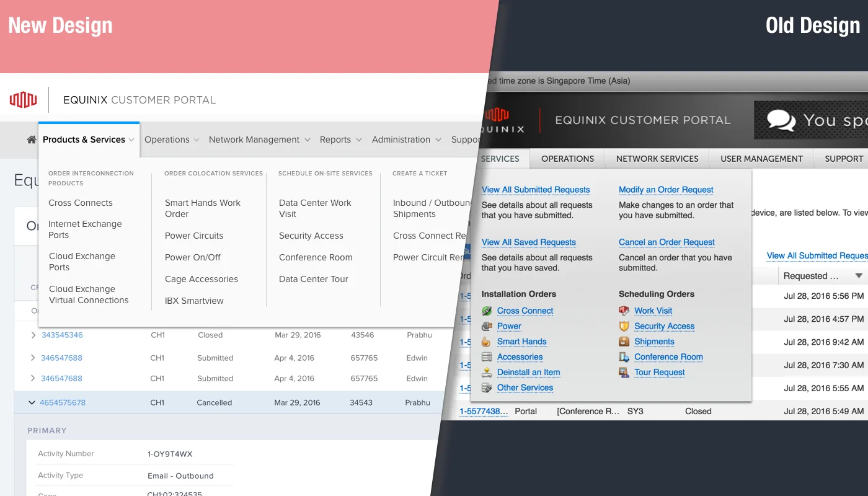Click Data Center Tour menu item
868x496 pixels.
[314, 279]
